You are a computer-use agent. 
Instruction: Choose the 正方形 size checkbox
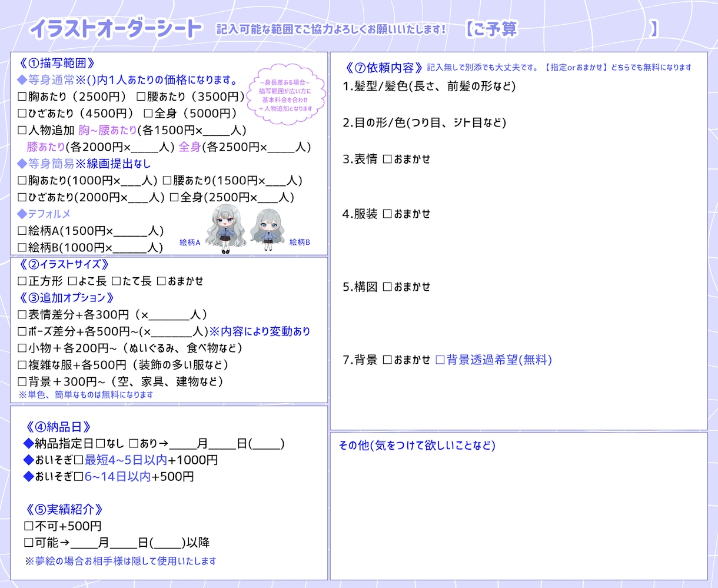coord(22,281)
